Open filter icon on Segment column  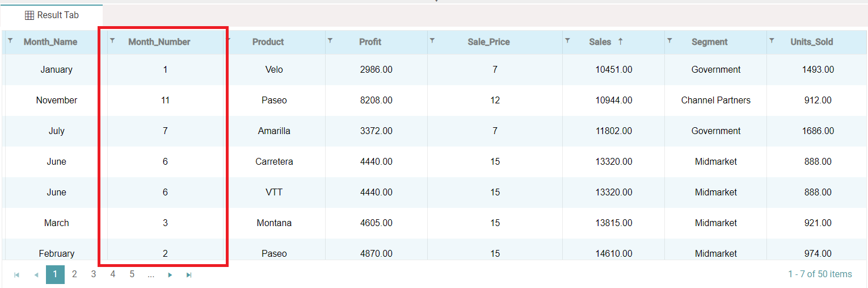point(669,40)
